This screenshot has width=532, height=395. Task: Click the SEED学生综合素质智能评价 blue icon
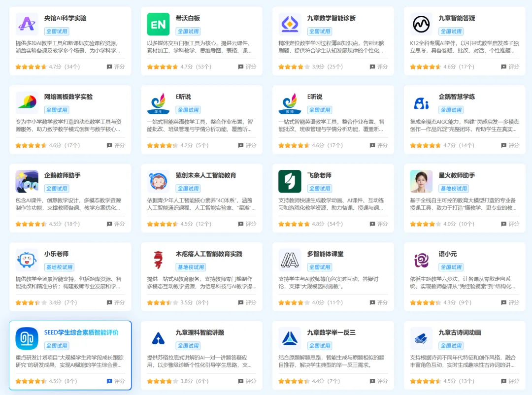pos(27,338)
